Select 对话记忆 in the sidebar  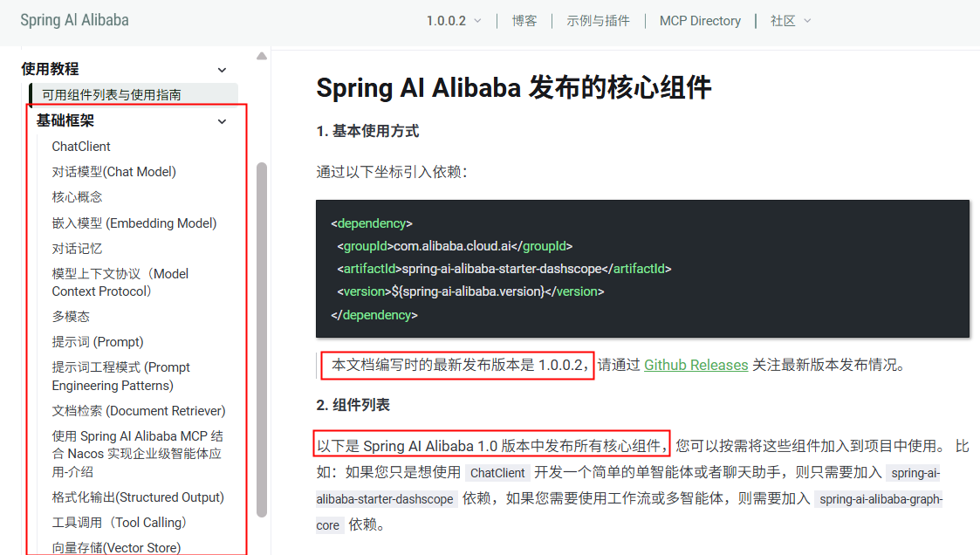(x=78, y=248)
